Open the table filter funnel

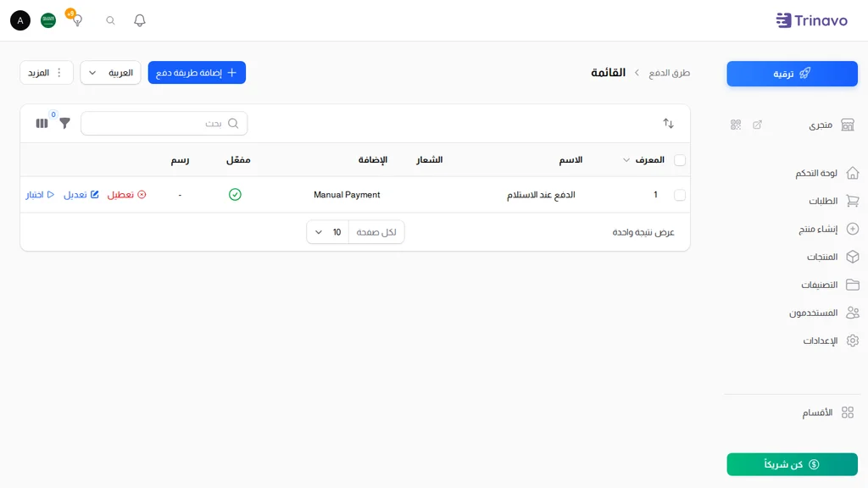[64, 124]
